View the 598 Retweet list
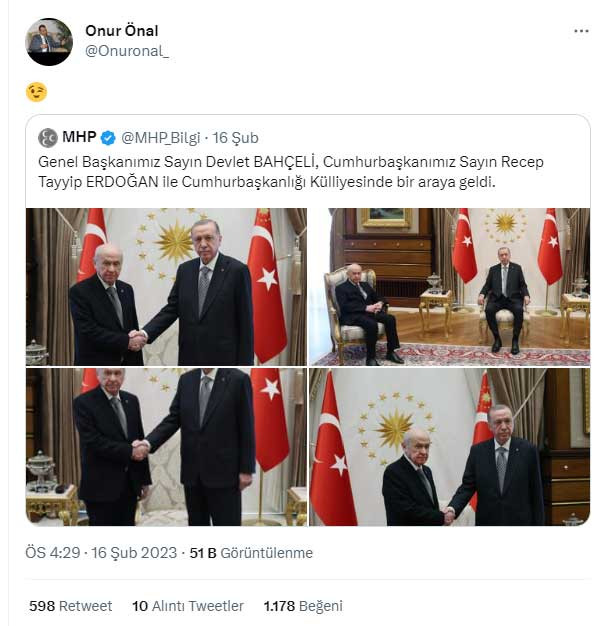Viewport: 597px width, 626px height. [x=71, y=606]
